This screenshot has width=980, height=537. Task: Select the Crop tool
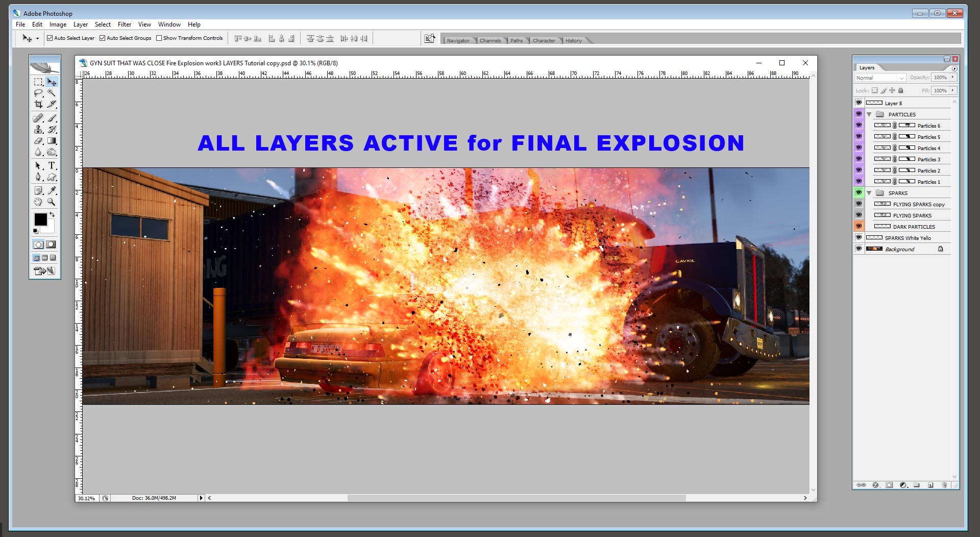click(38, 104)
